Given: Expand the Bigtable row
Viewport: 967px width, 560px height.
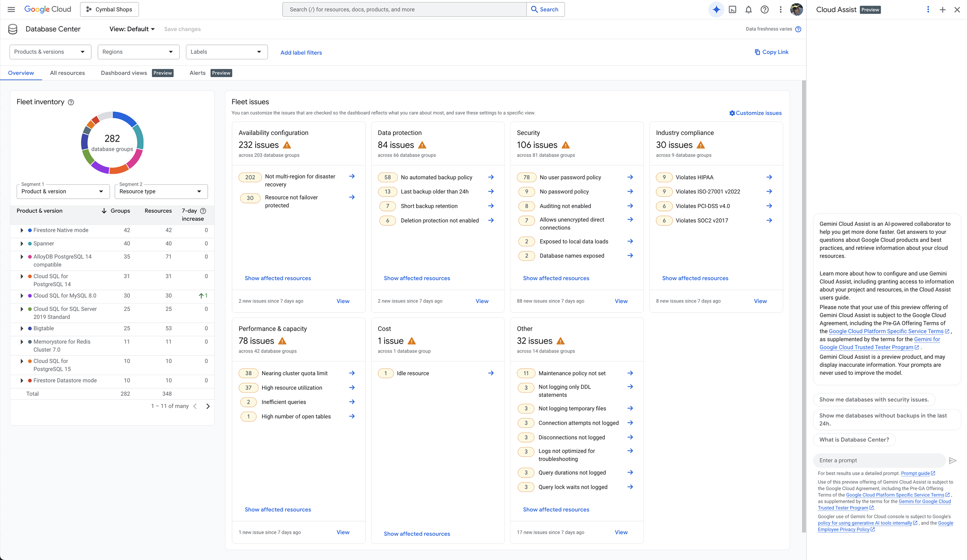Looking at the screenshot, I should point(22,329).
